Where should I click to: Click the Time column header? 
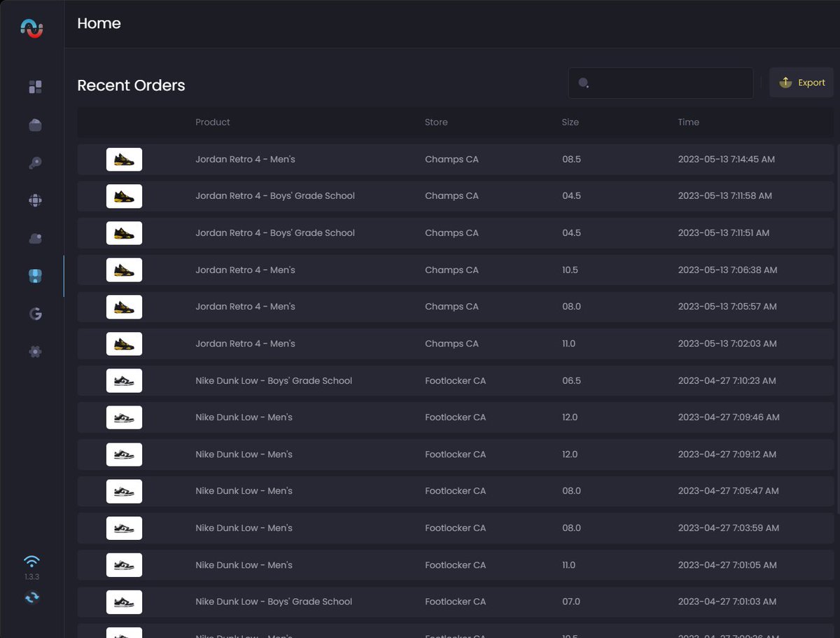pos(689,122)
